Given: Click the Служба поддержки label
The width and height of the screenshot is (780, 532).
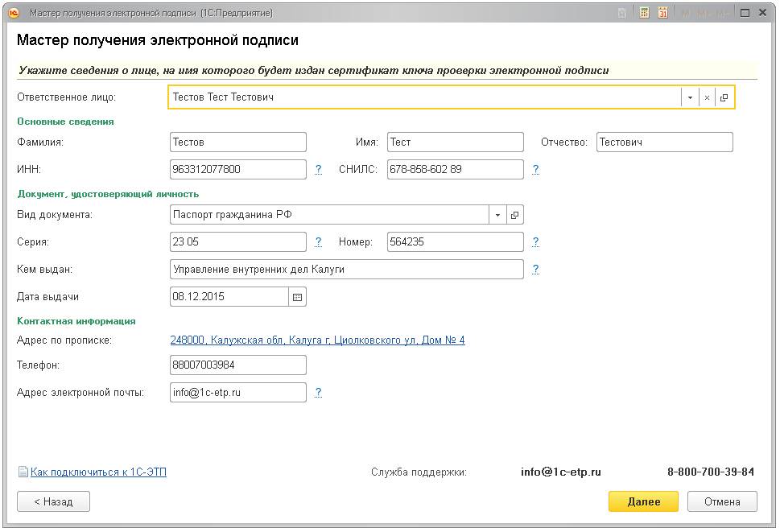Looking at the screenshot, I should coord(419,472).
